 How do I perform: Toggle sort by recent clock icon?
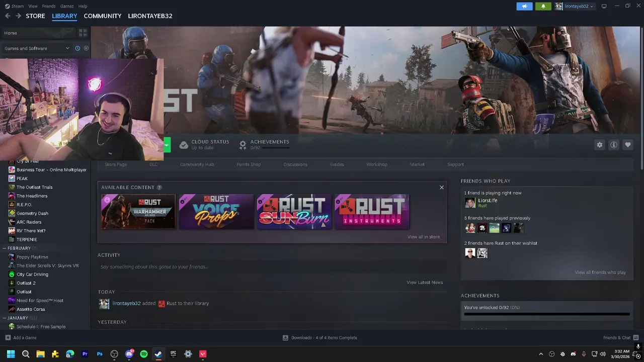pyautogui.click(x=77, y=48)
